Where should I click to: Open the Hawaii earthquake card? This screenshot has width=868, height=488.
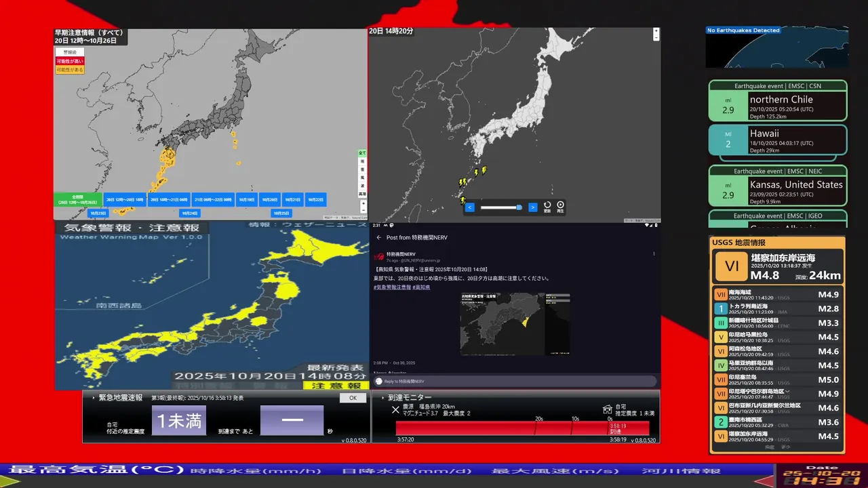778,140
